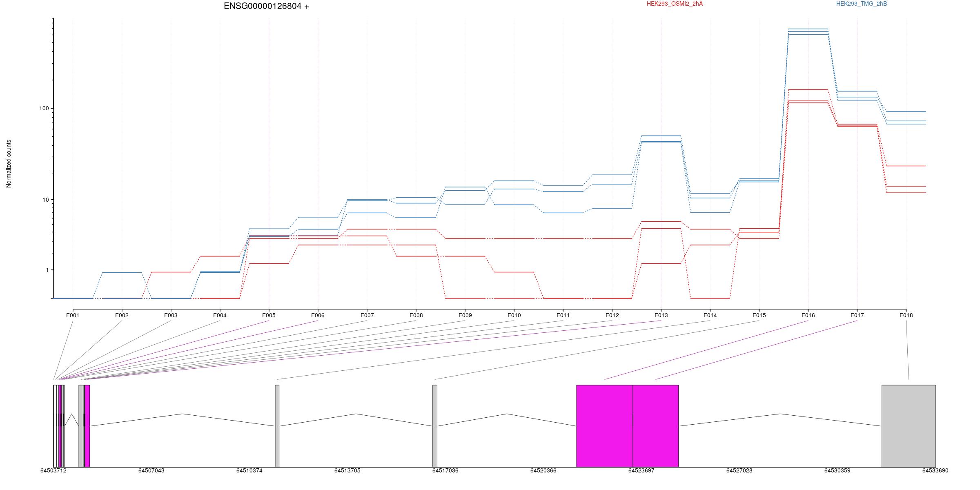Select the narrow grey exon near 64517036
Image resolution: width=980 pixels, height=490 pixels.
[435, 426]
